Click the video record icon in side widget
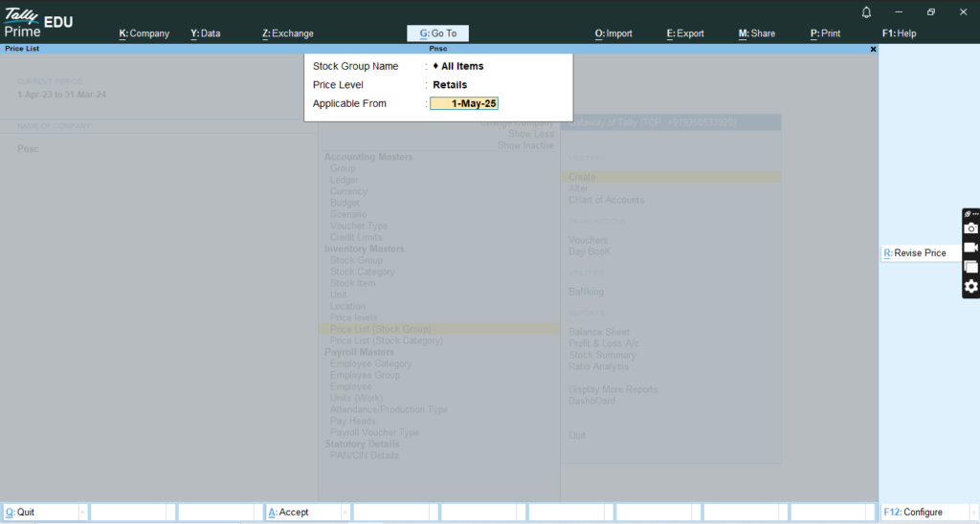Image resolution: width=980 pixels, height=524 pixels. point(970,248)
